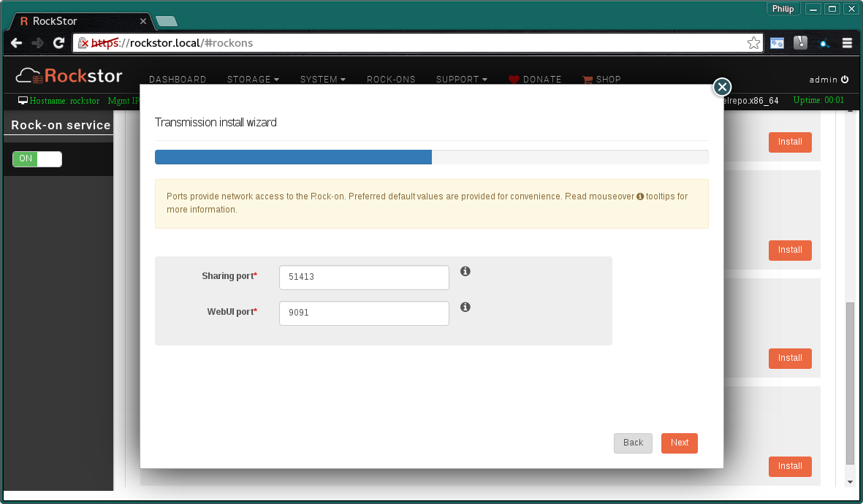
Task: Maximize the browser window
Action: [x=832, y=9]
